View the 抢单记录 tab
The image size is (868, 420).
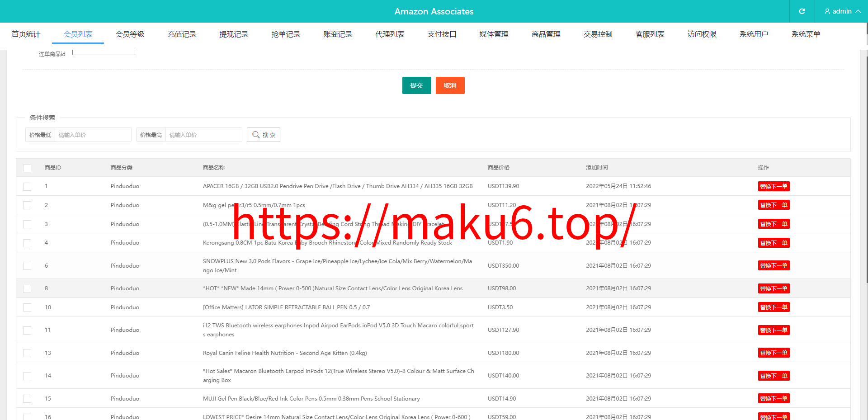pyautogui.click(x=286, y=34)
